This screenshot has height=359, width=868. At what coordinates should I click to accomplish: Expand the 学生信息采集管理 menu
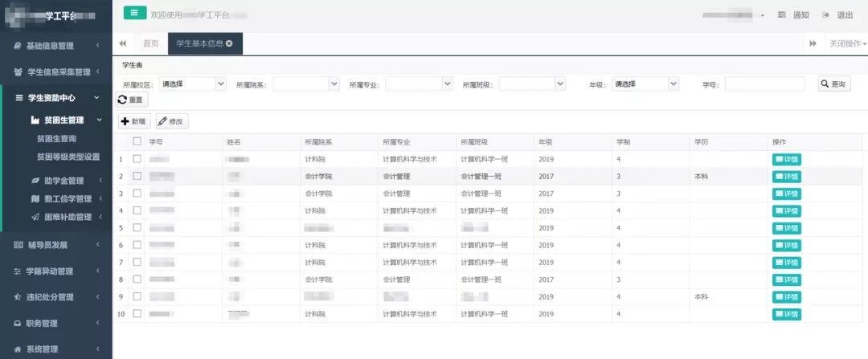coord(56,72)
